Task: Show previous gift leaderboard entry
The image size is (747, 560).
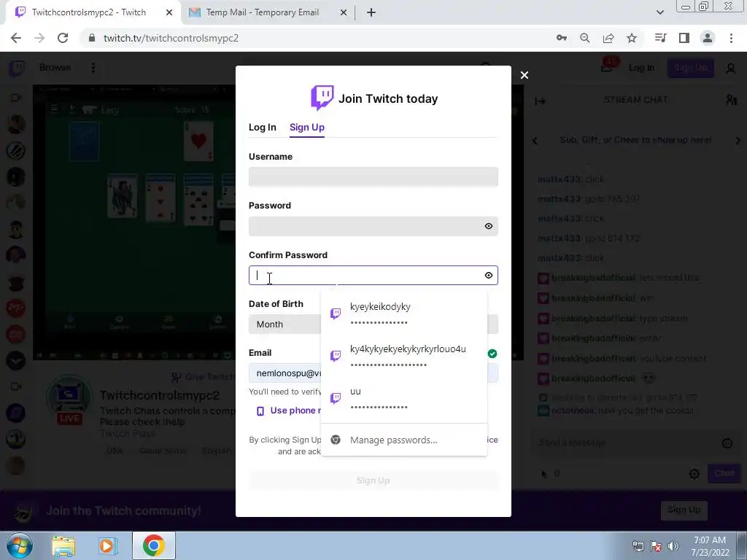Action: (535, 141)
